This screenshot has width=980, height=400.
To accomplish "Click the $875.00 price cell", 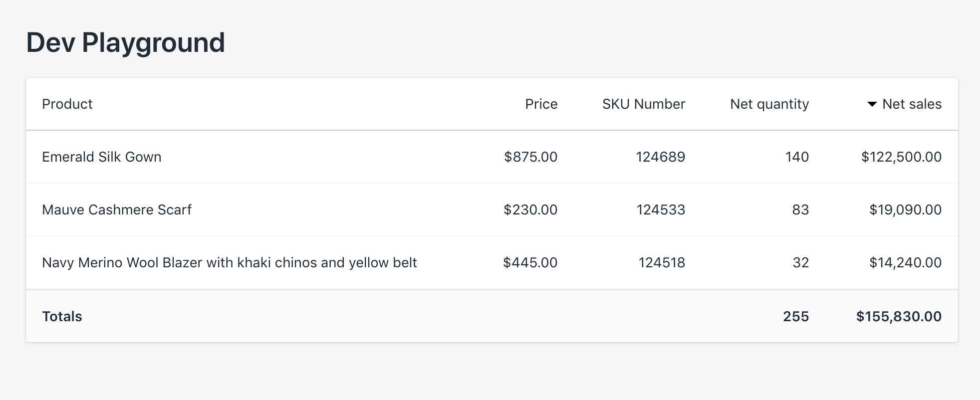I will point(530,157).
